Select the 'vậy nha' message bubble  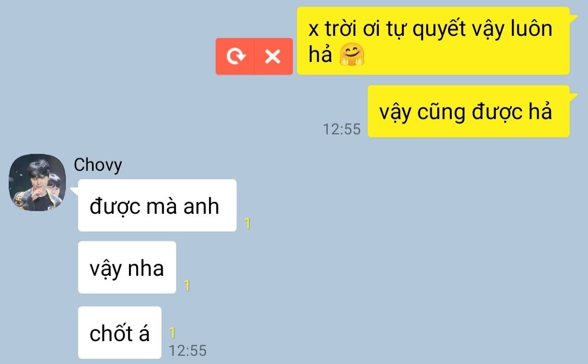[127, 267]
